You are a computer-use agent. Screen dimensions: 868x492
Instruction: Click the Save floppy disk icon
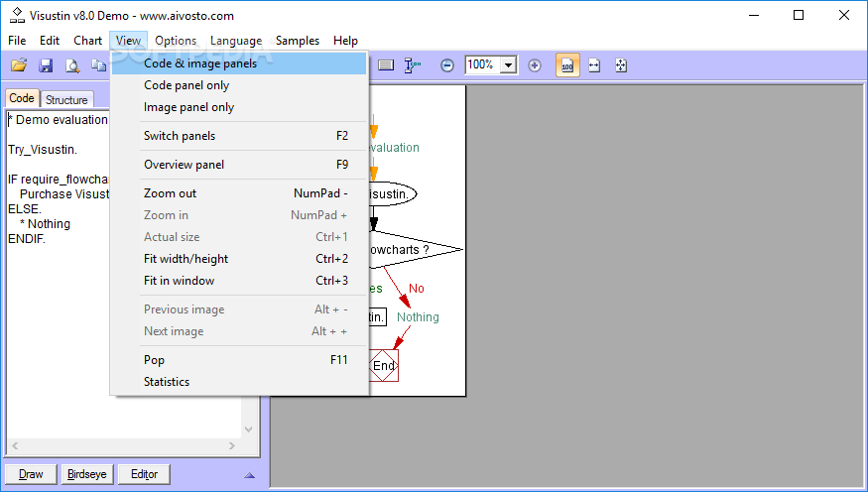[x=46, y=65]
